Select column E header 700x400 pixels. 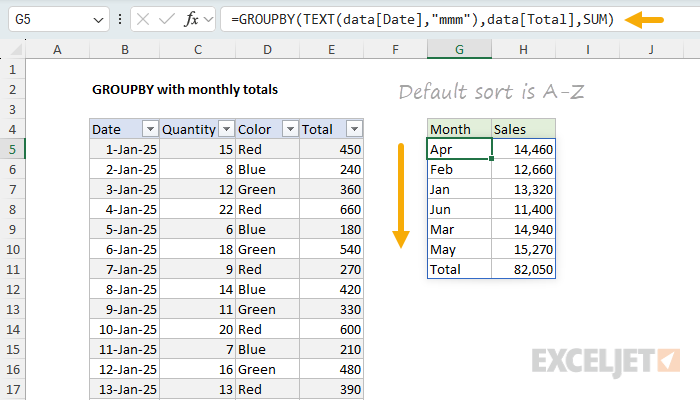tap(331, 49)
